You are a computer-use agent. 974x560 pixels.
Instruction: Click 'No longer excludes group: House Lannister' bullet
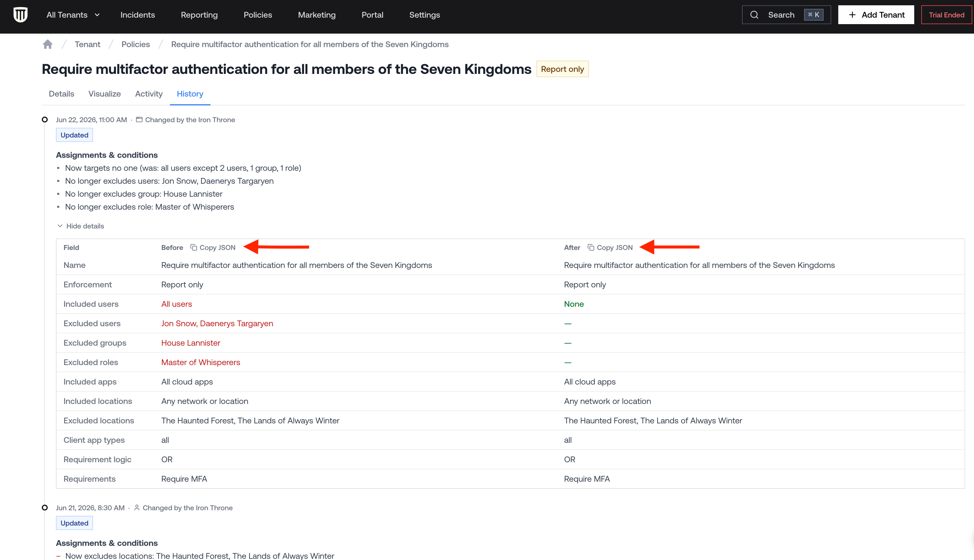(144, 194)
